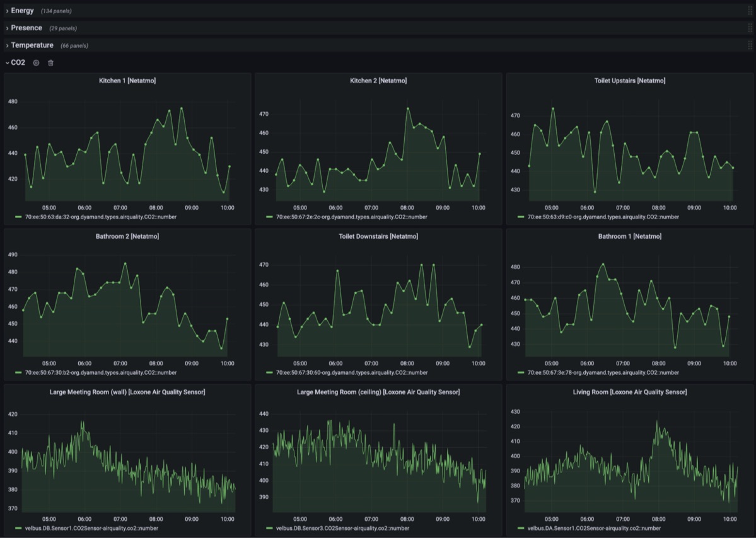Screen dimensions: 756x538
Task: Click the Temperature row title
Action: click(x=32, y=45)
